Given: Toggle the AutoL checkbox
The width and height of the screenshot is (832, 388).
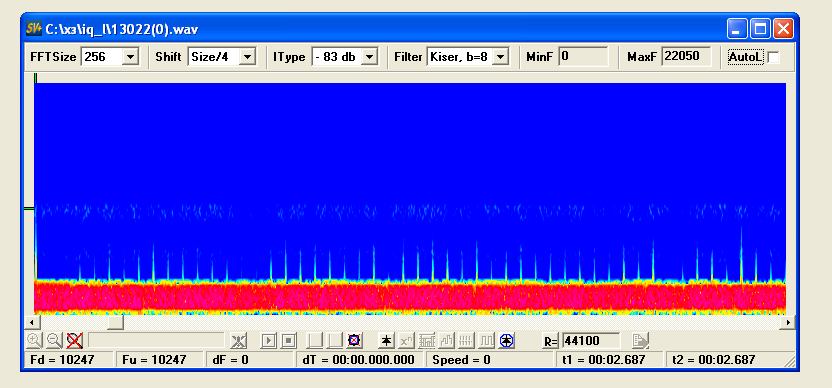Looking at the screenshot, I should point(774,57).
